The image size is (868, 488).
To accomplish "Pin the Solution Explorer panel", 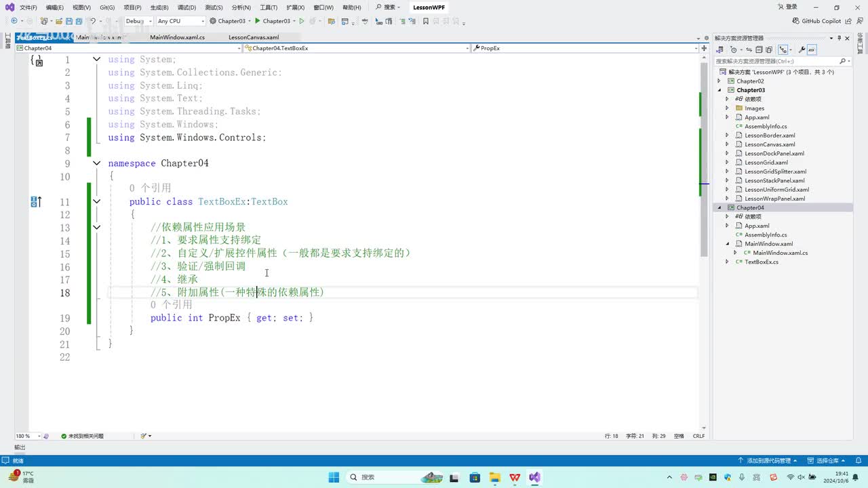I will [839, 38].
